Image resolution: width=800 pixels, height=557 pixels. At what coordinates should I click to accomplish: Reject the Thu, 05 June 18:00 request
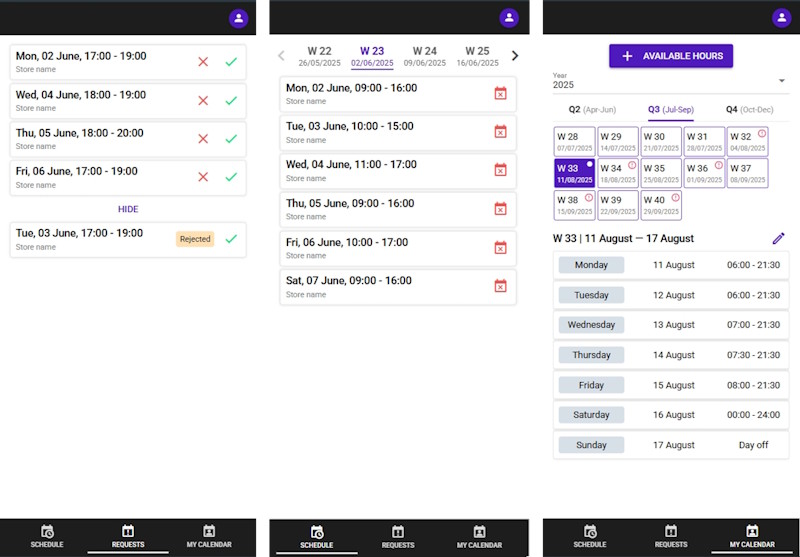click(x=203, y=139)
